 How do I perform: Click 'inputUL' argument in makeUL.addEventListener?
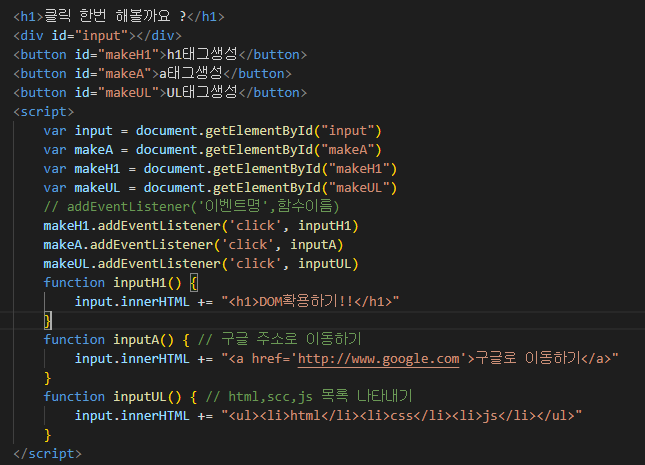(x=325, y=263)
